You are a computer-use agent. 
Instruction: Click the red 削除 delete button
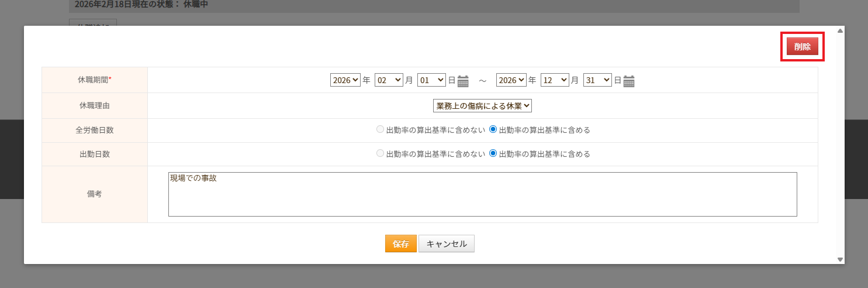coord(802,47)
